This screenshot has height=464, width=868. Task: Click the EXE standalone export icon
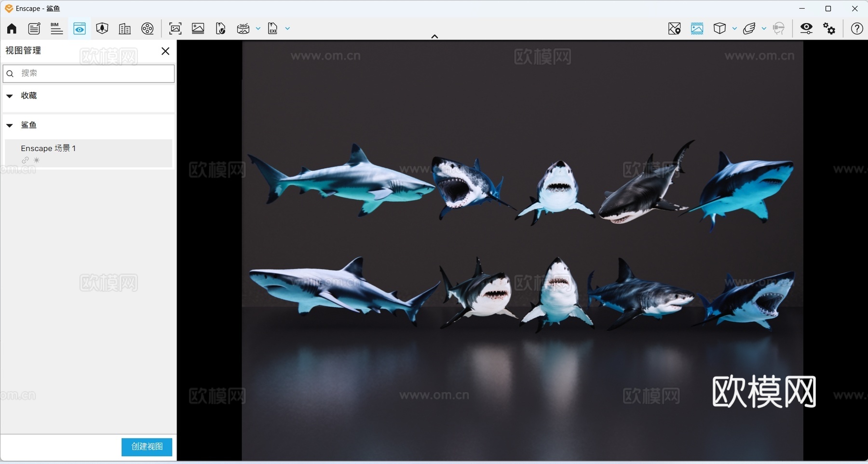pos(273,28)
